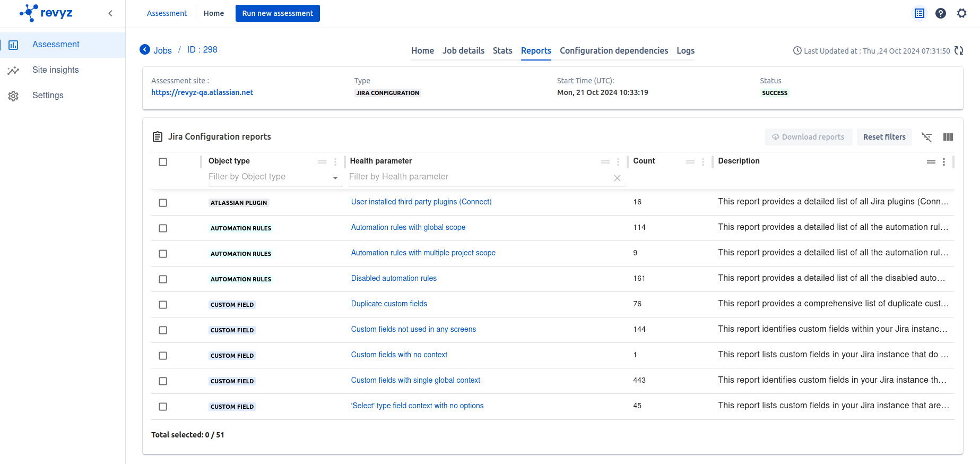
Task: Click the clock icon beside Last Updated
Action: click(x=797, y=50)
